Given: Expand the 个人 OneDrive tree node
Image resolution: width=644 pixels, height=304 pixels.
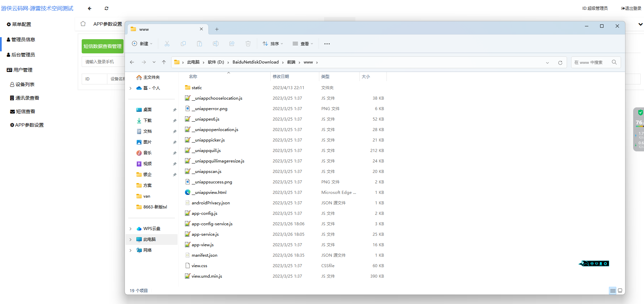Looking at the screenshot, I should click(x=131, y=88).
